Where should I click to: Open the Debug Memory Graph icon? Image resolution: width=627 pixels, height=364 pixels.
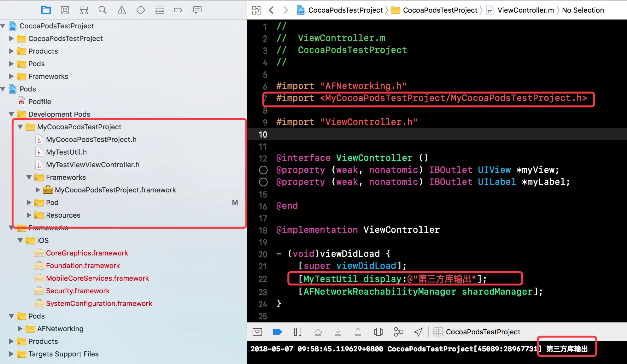pos(398,332)
